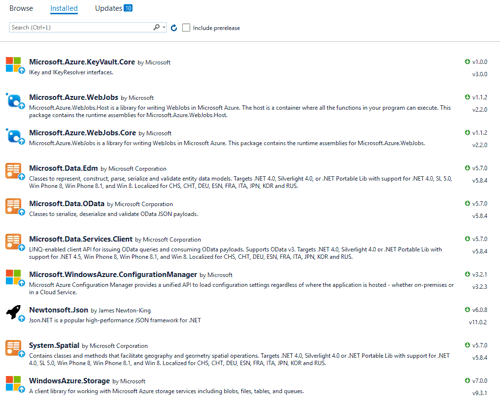The width and height of the screenshot is (500, 404).
Task: Click the Microsoft.Data.Edm package icon
Action: click(13, 171)
